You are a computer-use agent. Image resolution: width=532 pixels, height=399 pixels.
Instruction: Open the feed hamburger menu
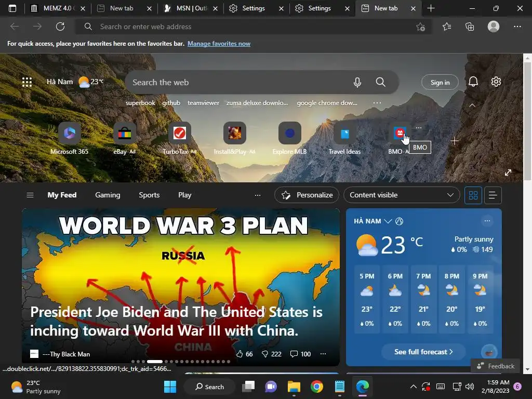point(30,195)
